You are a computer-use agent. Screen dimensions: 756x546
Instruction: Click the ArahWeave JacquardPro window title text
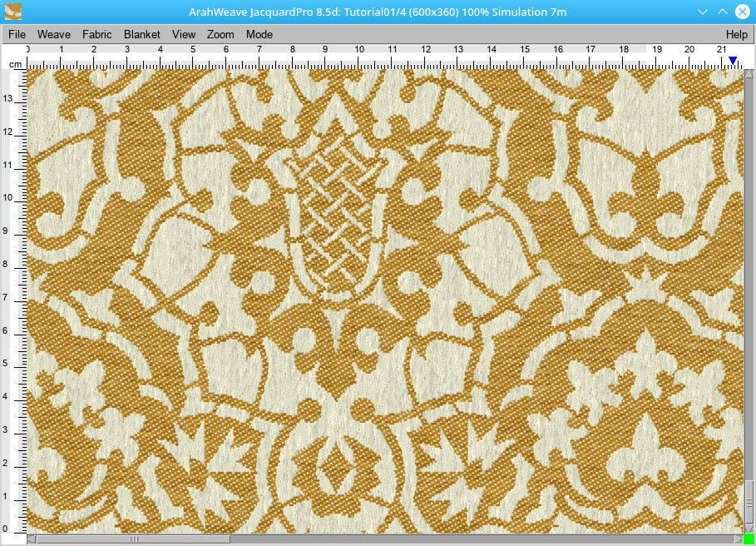[378, 12]
